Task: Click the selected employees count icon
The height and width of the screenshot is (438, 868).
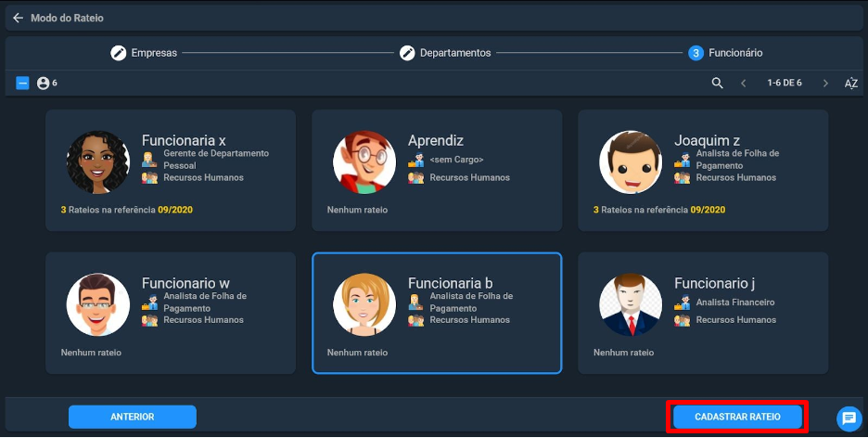Action: coord(44,84)
